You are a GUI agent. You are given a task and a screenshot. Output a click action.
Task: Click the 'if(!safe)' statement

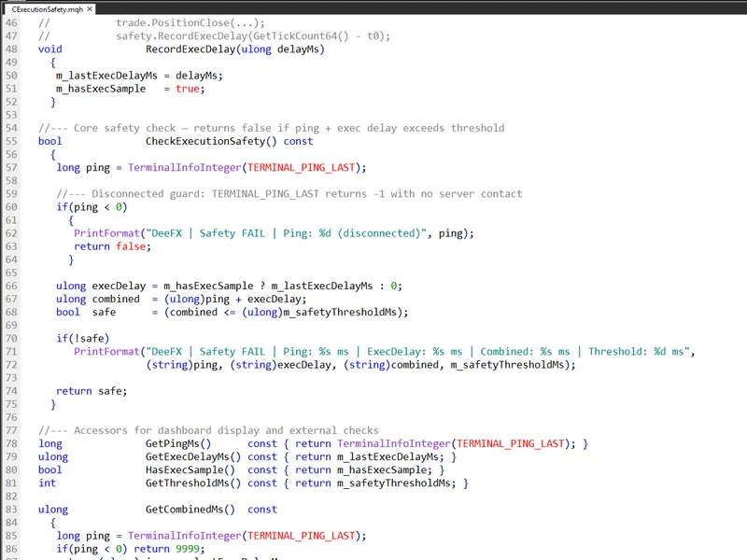(83, 338)
